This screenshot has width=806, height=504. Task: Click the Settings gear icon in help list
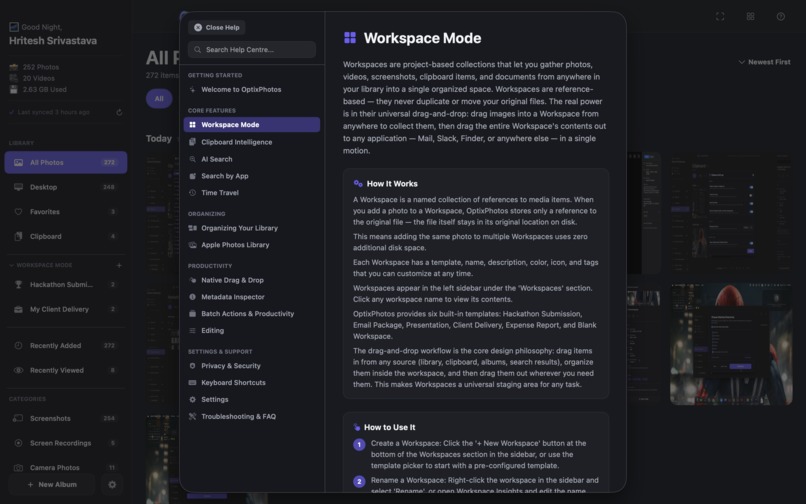[x=192, y=400]
